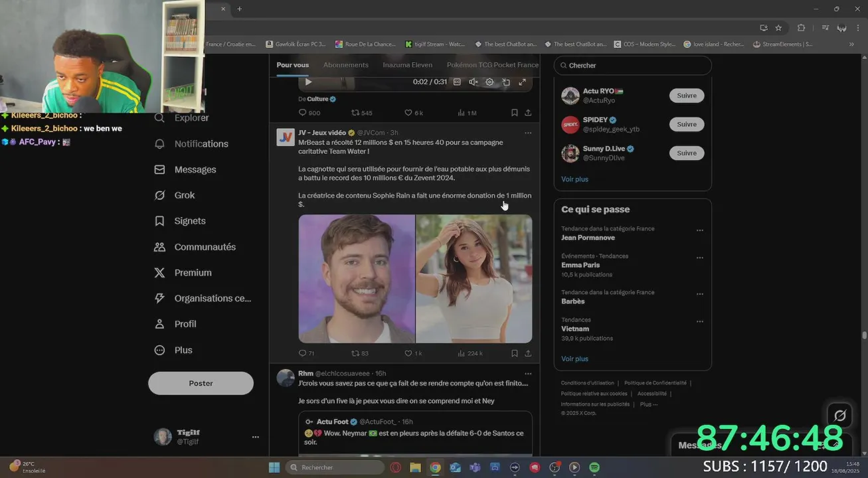This screenshot has height=478, width=868.
Task: Open Opera browser from the taskbar
Action: click(396, 467)
